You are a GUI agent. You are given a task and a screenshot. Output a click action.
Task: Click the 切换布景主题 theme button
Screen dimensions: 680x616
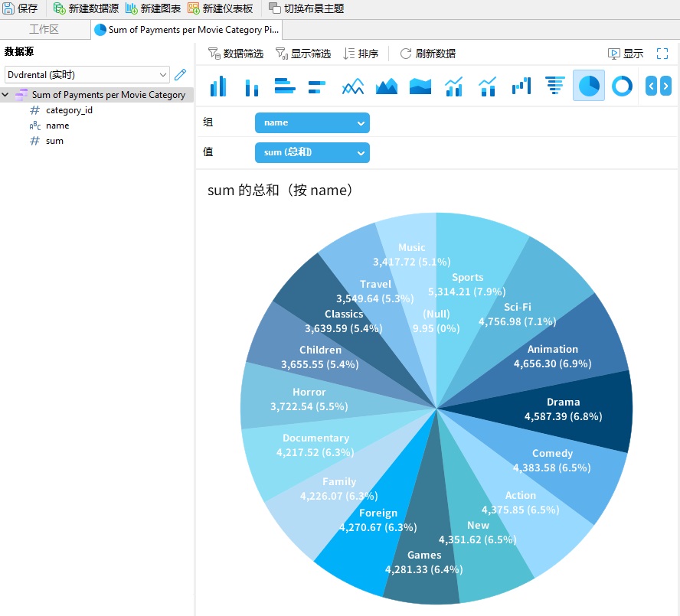coord(299,8)
